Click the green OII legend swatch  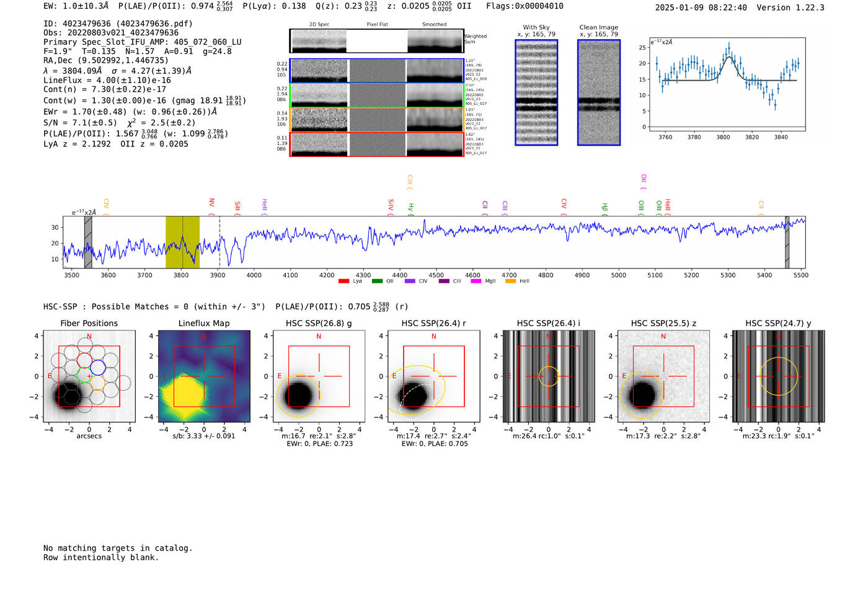(x=377, y=281)
